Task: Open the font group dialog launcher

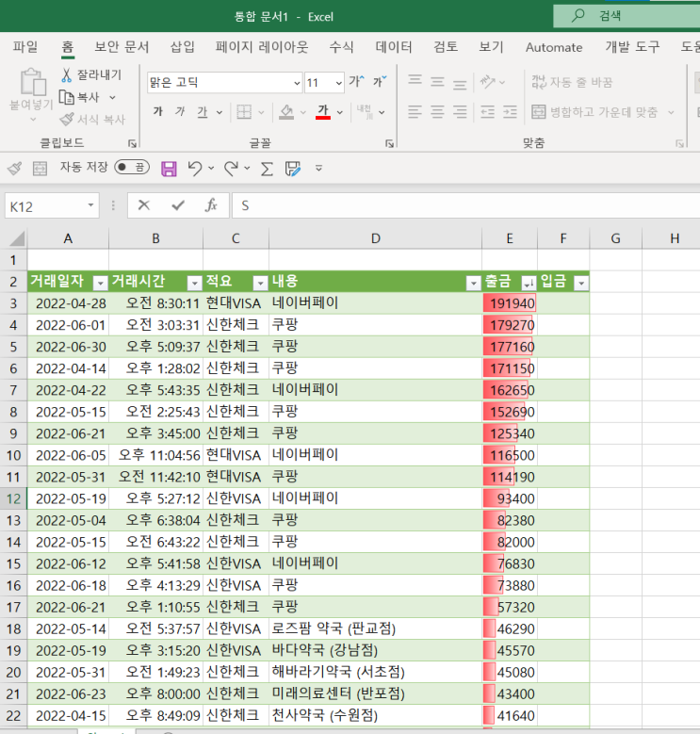Action: pyautogui.click(x=389, y=144)
